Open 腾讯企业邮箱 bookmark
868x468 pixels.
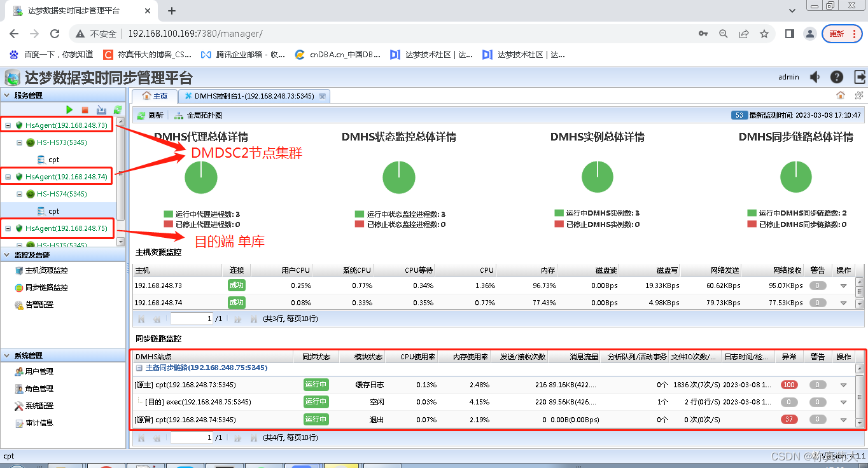[x=242, y=55]
